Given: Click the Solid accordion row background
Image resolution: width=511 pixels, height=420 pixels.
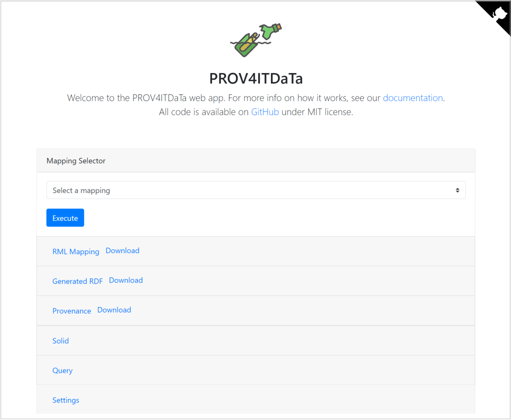Looking at the screenshot, I should (256, 340).
